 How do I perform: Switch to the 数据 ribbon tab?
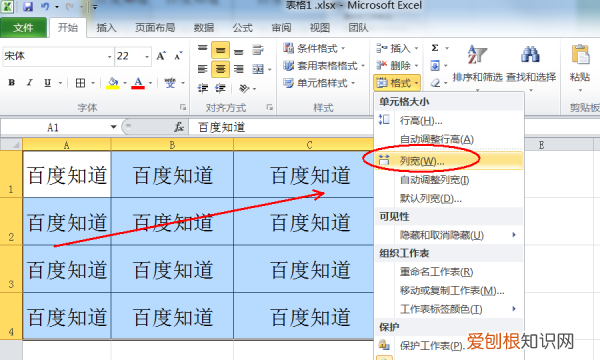click(x=204, y=28)
